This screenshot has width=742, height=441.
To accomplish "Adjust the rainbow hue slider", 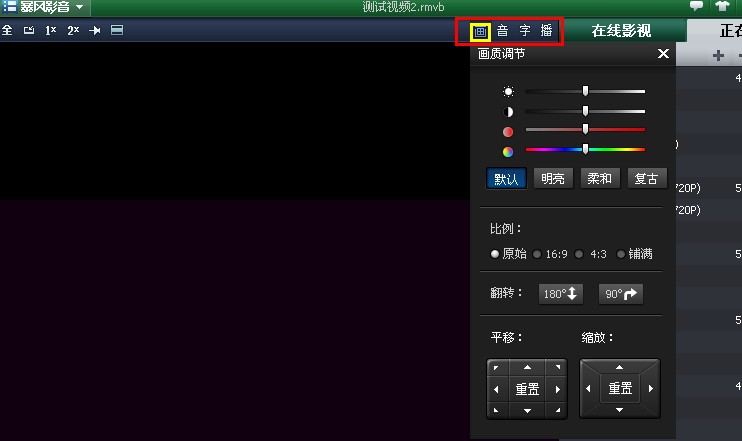I will pos(585,150).
